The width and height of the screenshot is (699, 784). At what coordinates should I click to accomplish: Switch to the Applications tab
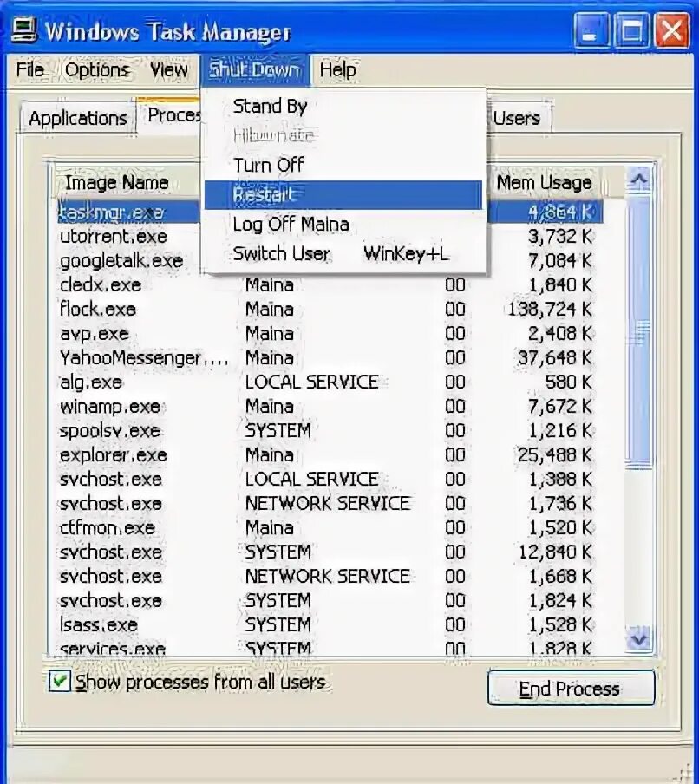coord(78,118)
